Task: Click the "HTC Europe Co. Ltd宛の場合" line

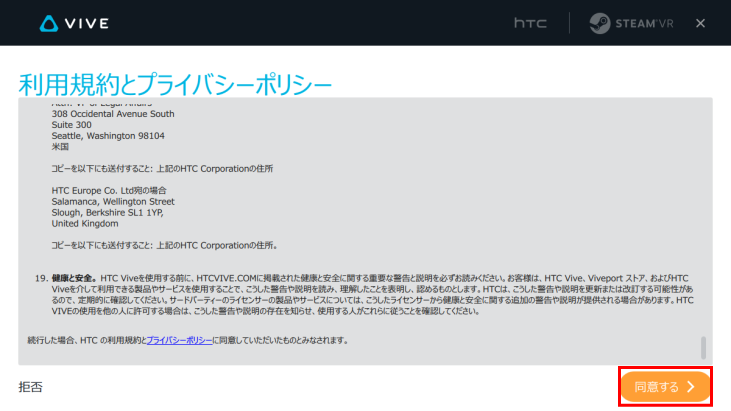Action: tap(109, 191)
